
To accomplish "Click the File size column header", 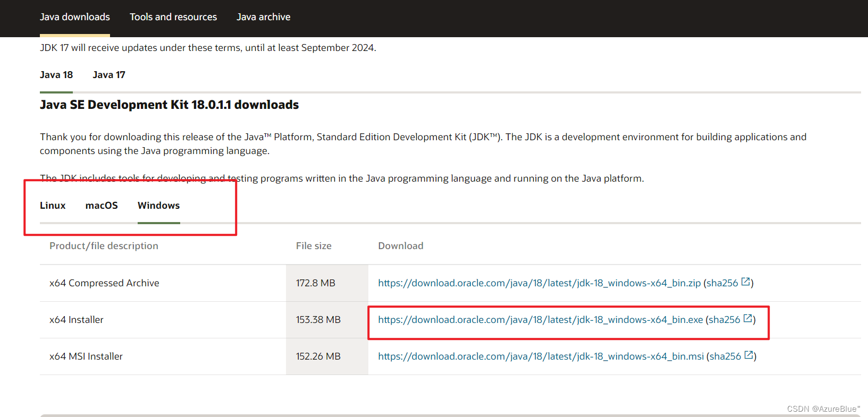I will (314, 246).
